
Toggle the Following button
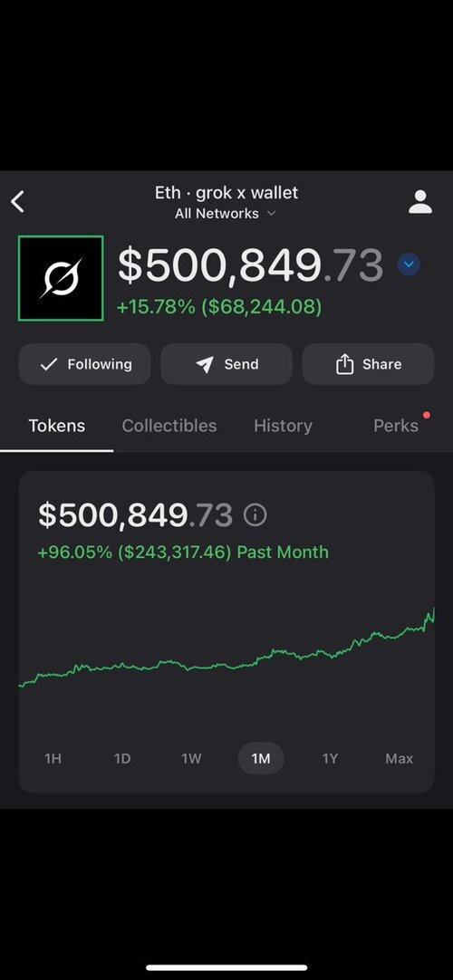84,364
